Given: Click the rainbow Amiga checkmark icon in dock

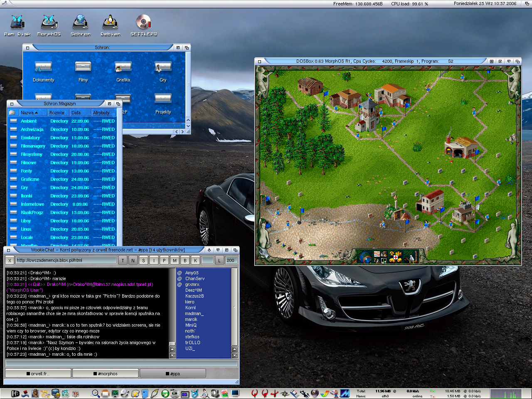Looking at the screenshot, I should pos(325,393).
